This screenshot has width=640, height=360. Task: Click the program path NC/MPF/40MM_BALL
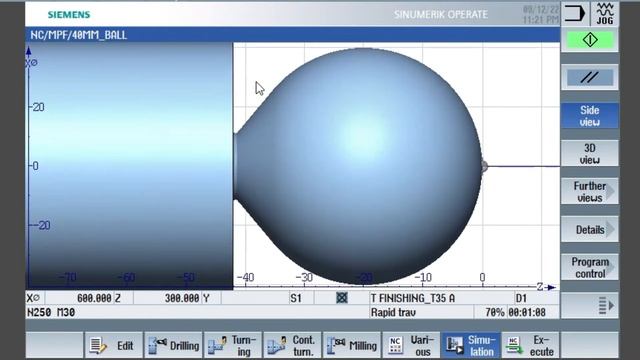[79, 35]
